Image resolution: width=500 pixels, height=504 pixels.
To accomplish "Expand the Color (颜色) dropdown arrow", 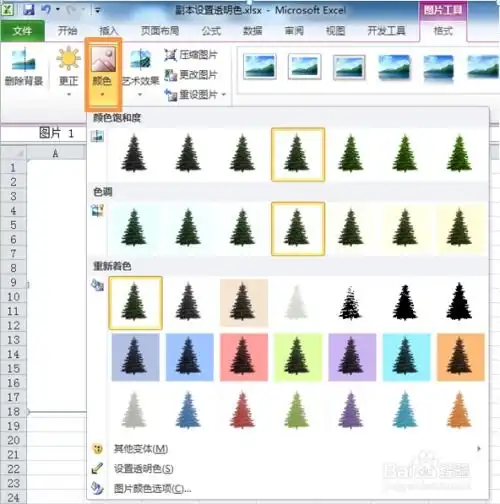I will (x=102, y=95).
